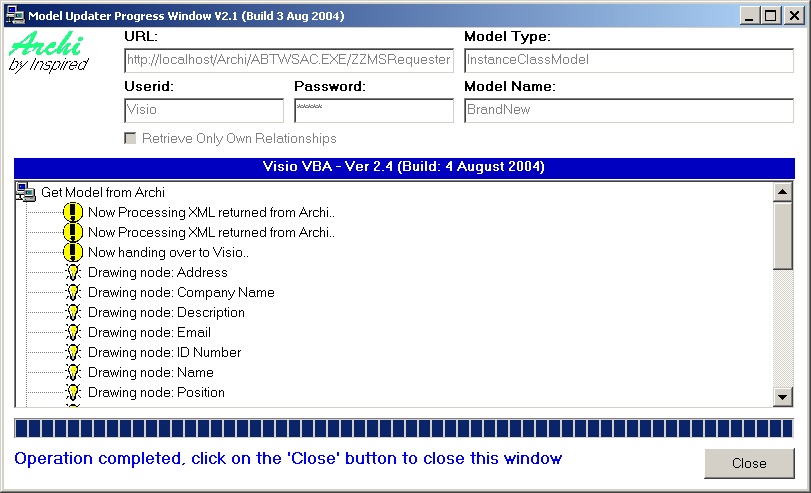Click the lightbulb icon beside Drawing node: ID Number
811x493 pixels.
[72, 352]
